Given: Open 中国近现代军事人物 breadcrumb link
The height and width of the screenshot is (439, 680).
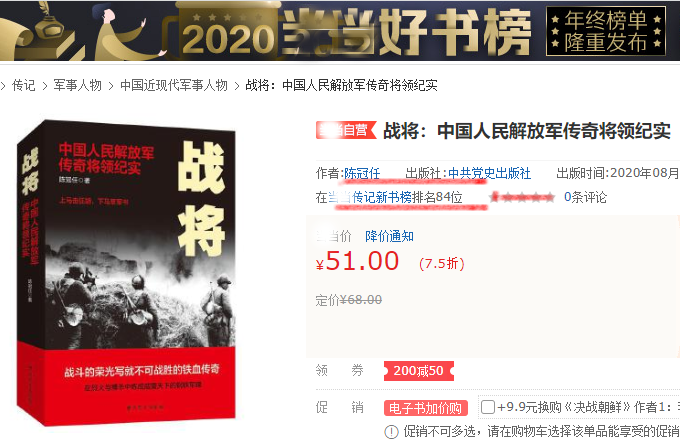Looking at the screenshot, I should pos(174,85).
